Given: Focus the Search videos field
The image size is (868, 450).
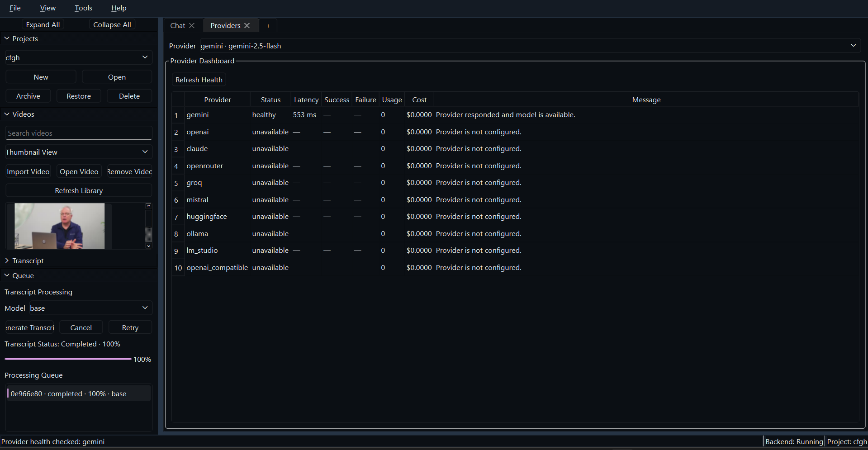Looking at the screenshot, I should pyautogui.click(x=79, y=133).
